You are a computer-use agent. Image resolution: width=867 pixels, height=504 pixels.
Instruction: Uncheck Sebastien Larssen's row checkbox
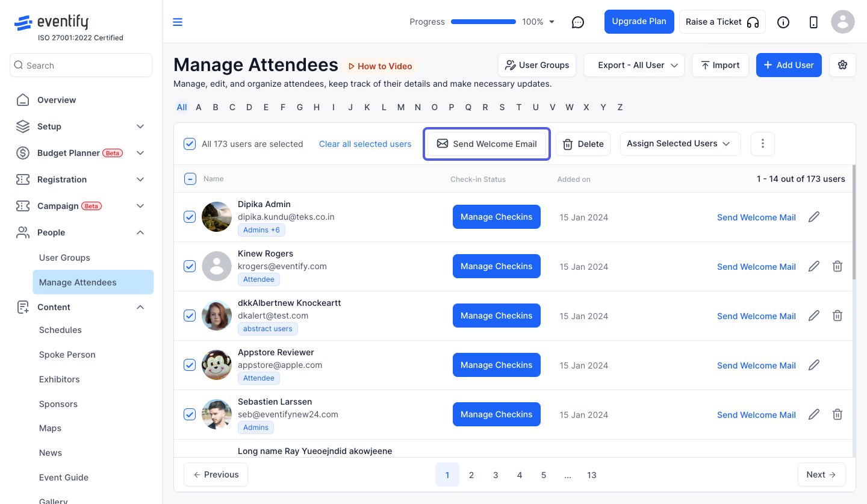(x=190, y=414)
